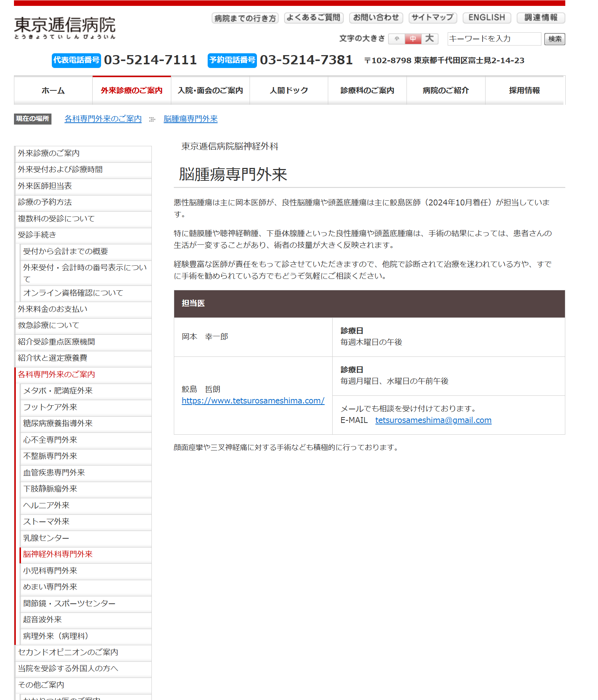Open the サイトマップ page
The image size is (598, 700).
[432, 18]
